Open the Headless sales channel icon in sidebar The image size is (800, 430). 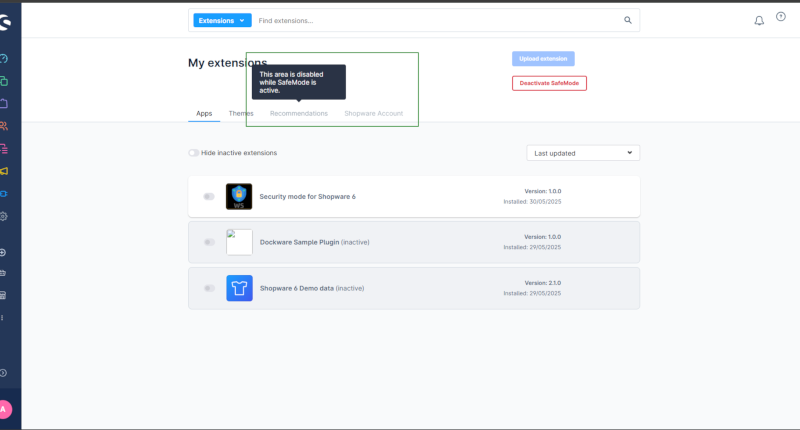(3, 295)
